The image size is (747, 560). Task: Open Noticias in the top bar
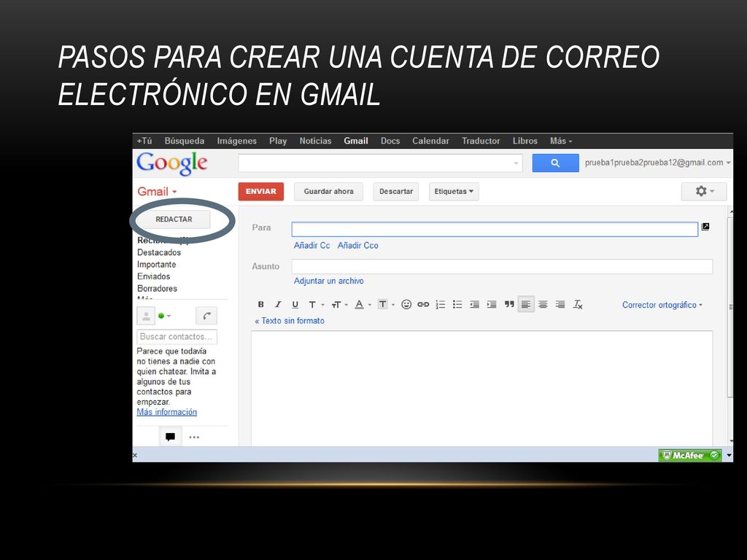(x=315, y=141)
